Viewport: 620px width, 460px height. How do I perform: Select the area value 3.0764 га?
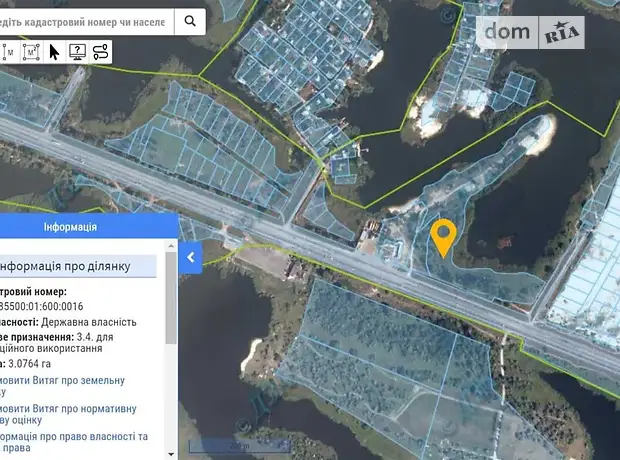[x=29, y=363]
